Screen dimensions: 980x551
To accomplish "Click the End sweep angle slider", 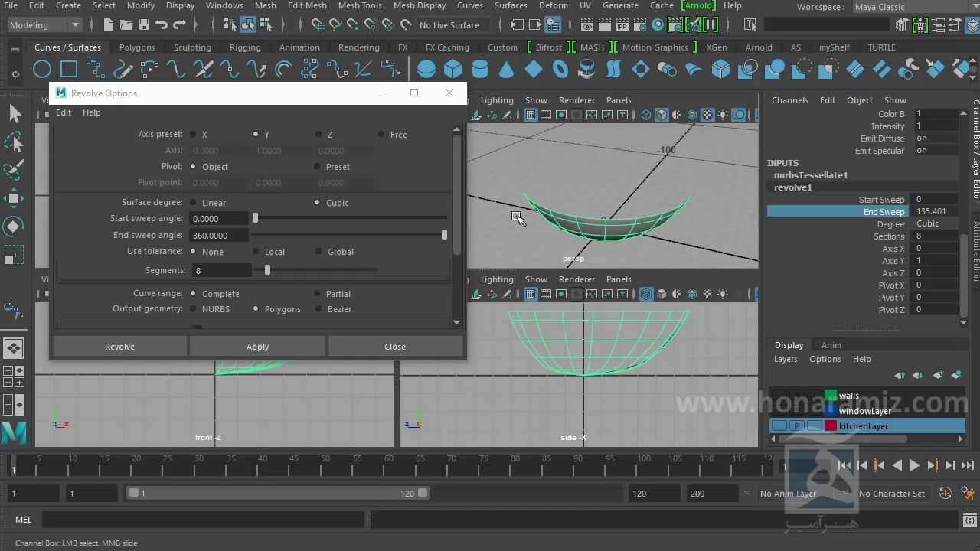I will 351,235.
